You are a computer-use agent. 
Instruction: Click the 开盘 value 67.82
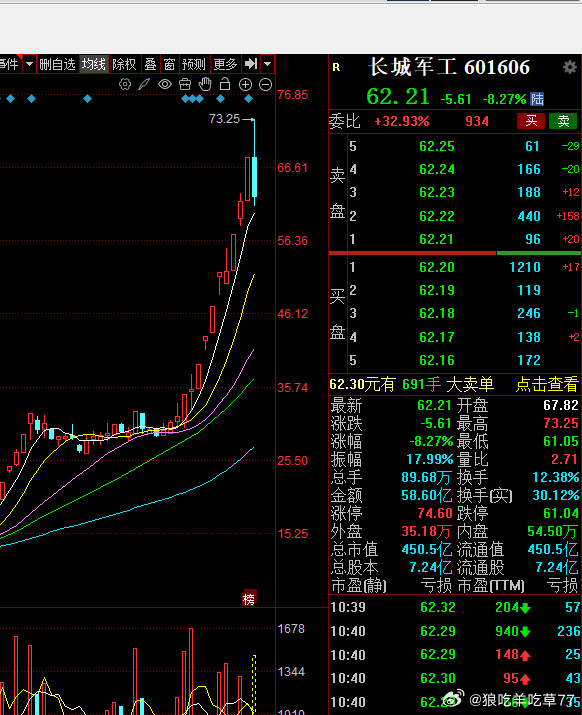click(561, 405)
